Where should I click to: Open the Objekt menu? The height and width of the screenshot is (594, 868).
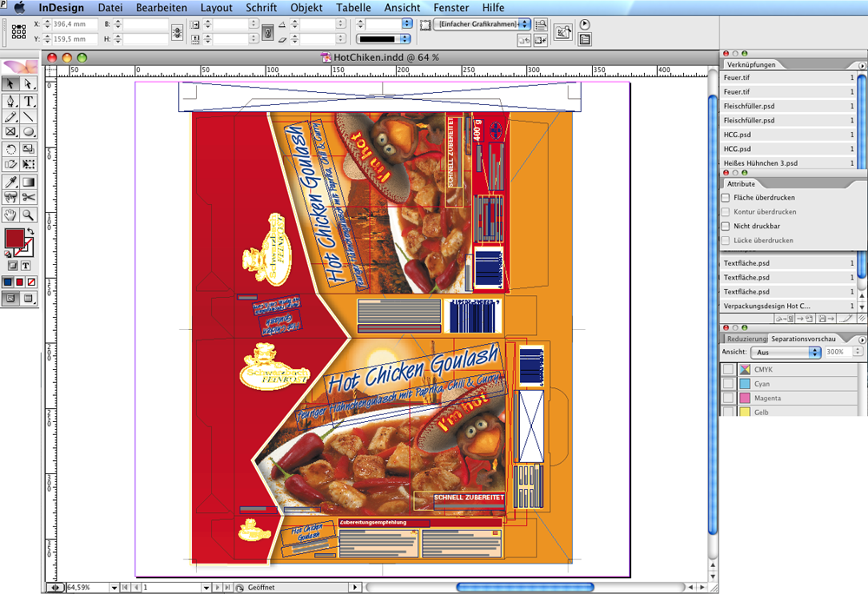306,8
